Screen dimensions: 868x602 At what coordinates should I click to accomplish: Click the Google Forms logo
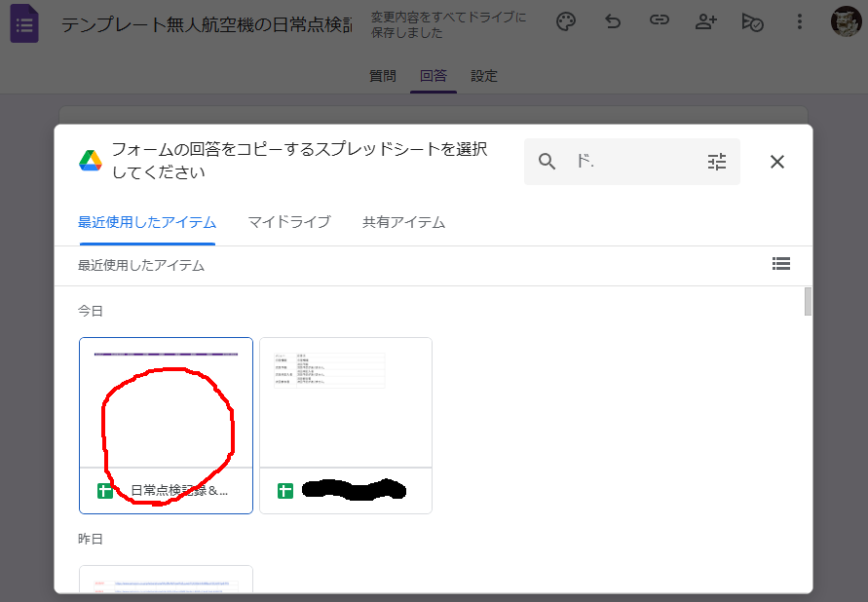click(x=24, y=23)
